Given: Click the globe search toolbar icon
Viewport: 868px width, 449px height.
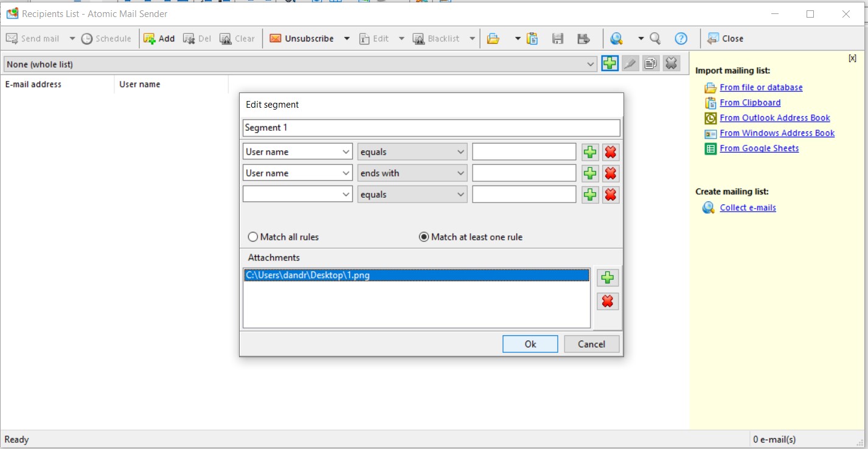Looking at the screenshot, I should coord(617,38).
